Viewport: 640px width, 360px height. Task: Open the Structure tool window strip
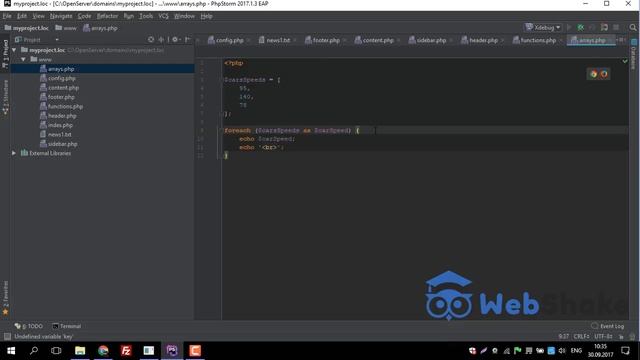[5, 97]
